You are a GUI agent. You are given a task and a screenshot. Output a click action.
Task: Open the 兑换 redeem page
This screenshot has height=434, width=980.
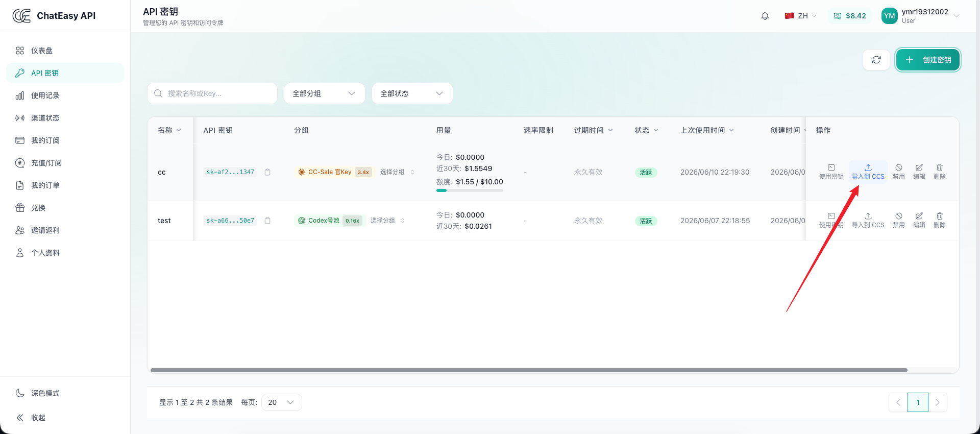(65, 208)
